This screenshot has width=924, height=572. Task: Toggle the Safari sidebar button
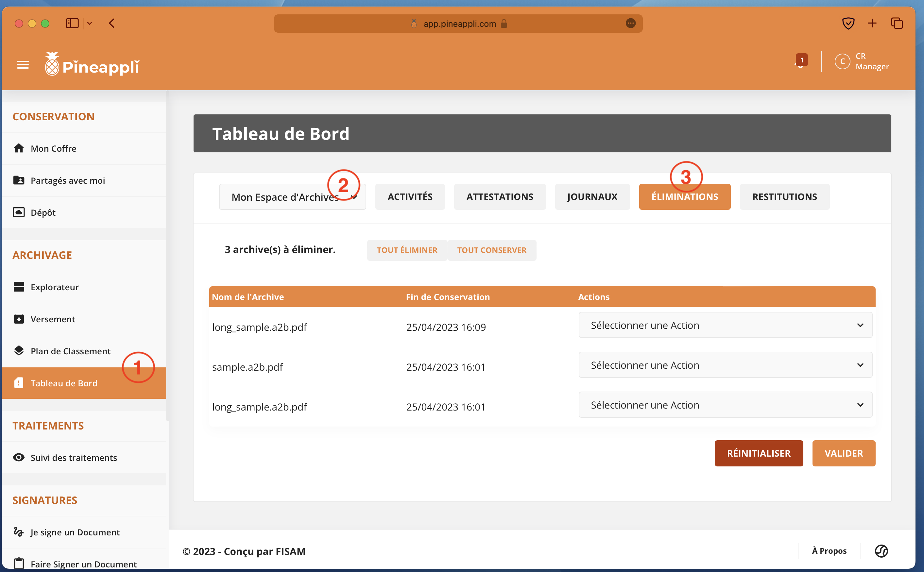tap(72, 24)
